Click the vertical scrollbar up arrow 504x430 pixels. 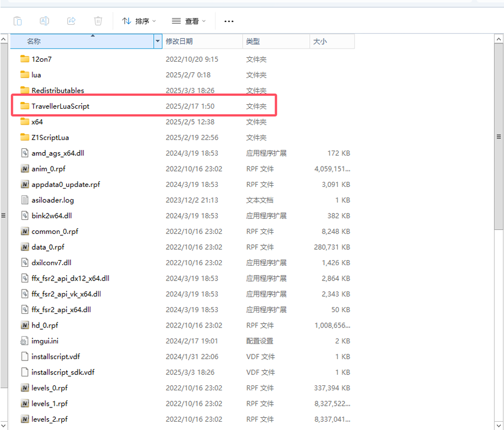coord(498,39)
